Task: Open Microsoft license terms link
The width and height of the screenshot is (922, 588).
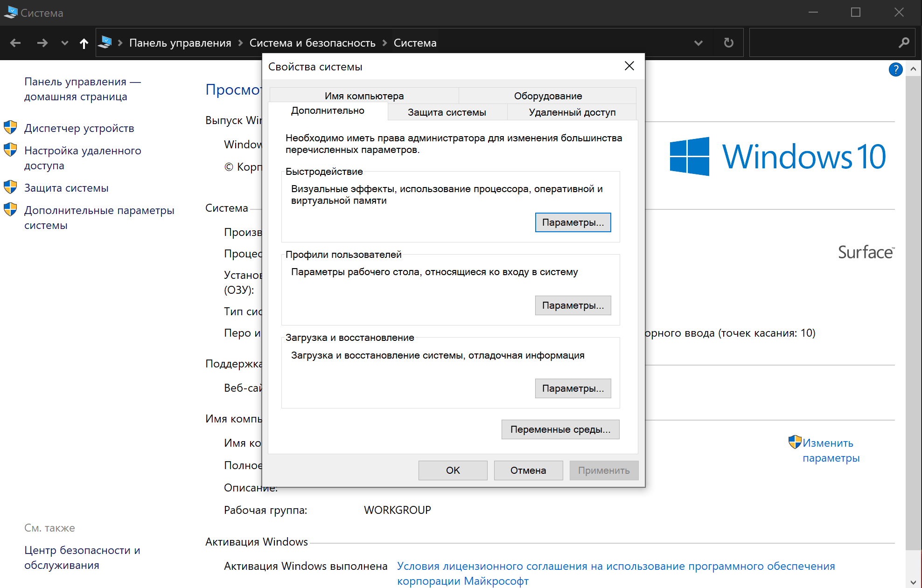Action: point(616,574)
